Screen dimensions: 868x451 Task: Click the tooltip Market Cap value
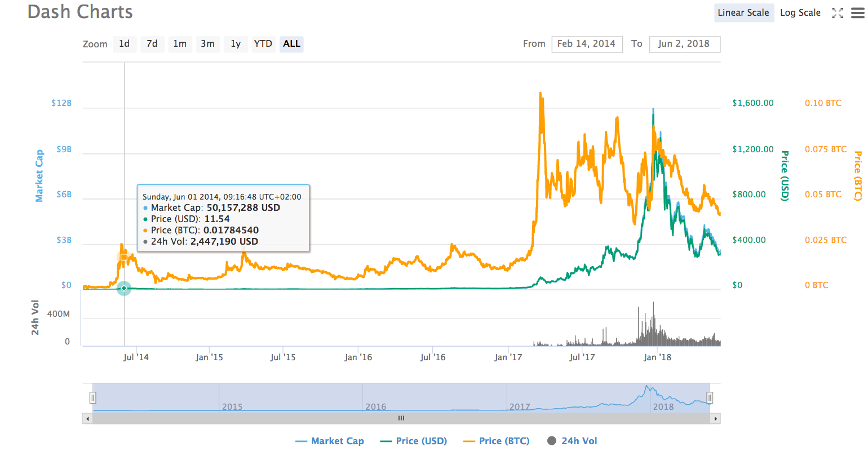243,208
